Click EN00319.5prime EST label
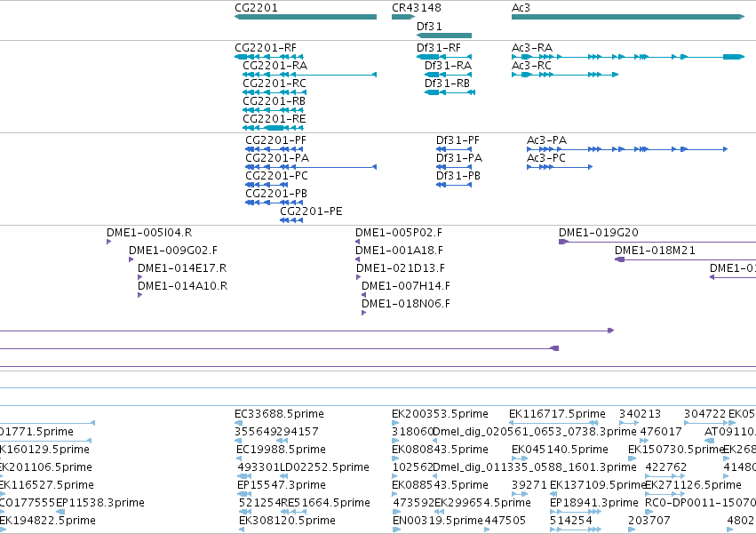This screenshot has width=756, height=534. coord(438,521)
